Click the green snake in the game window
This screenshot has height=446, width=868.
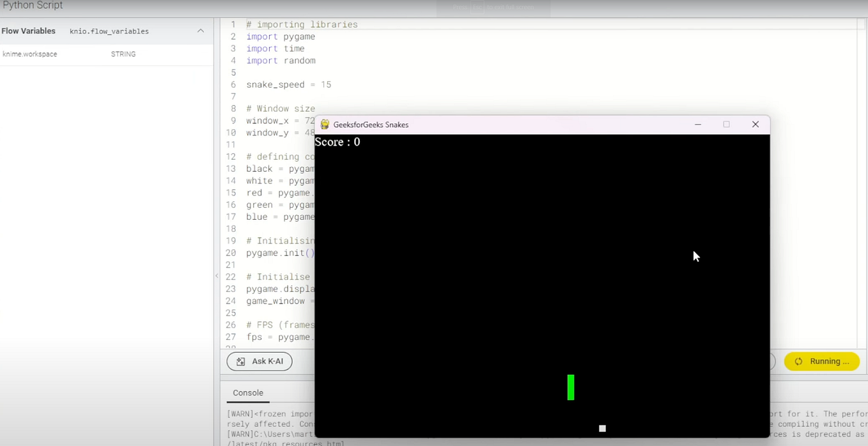click(571, 387)
